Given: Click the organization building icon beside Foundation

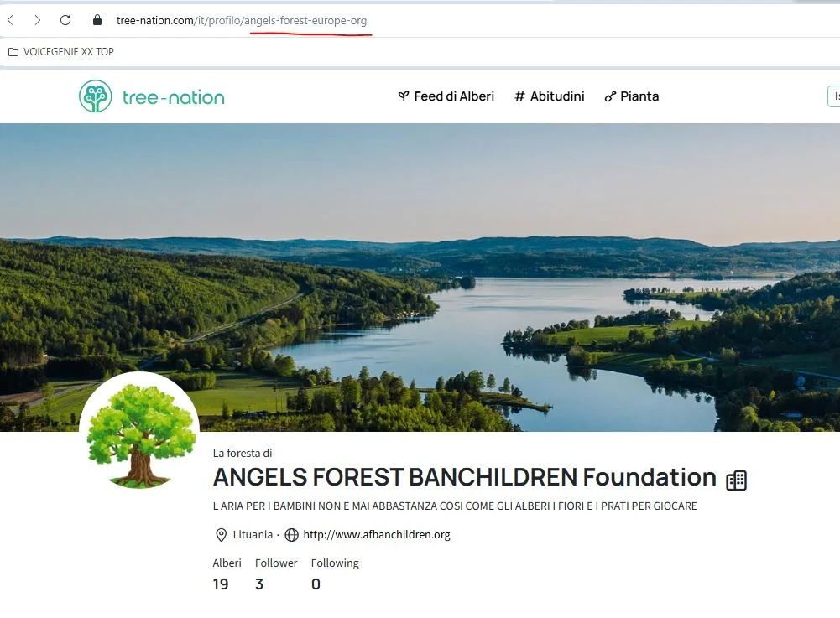Looking at the screenshot, I should point(736,480).
